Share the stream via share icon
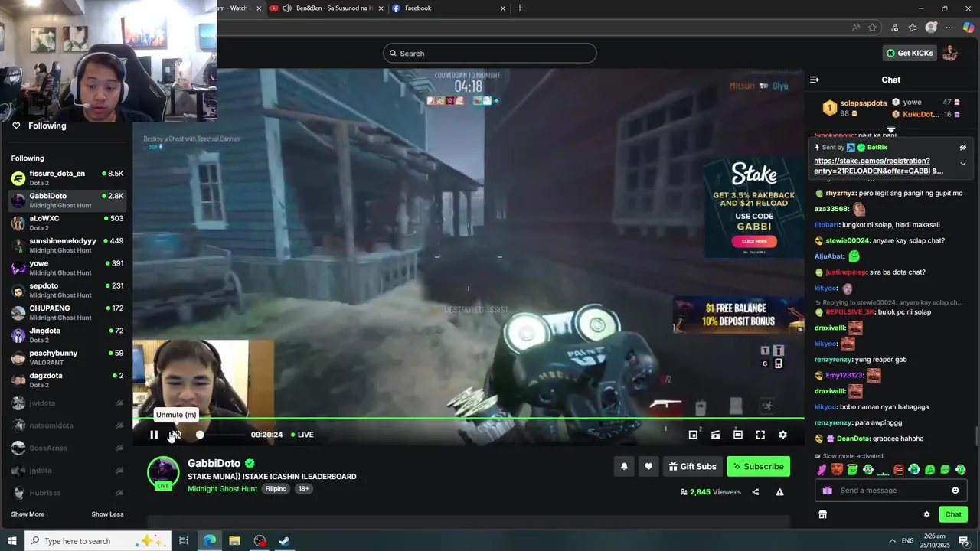Viewport: 980px width, 551px height. tap(756, 492)
